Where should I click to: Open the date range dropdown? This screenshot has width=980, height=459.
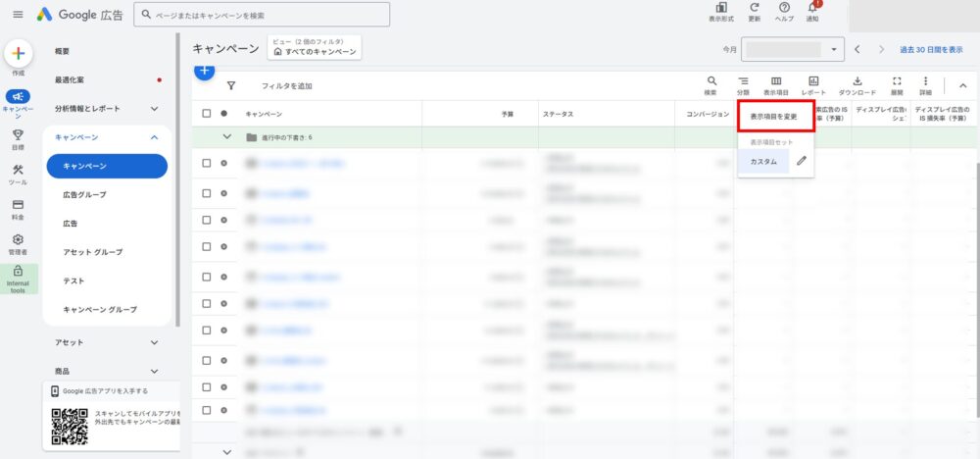[x=834, y=49]
